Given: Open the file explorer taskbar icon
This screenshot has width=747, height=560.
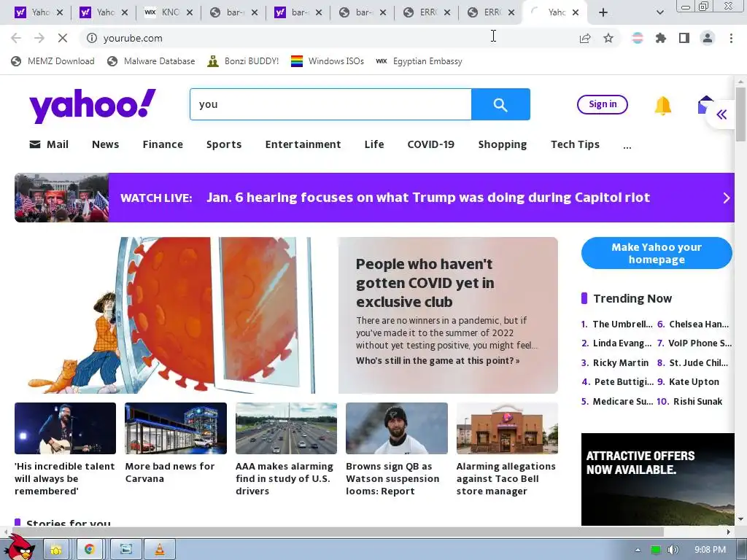Looking at the screenshot, I should 55,549.
